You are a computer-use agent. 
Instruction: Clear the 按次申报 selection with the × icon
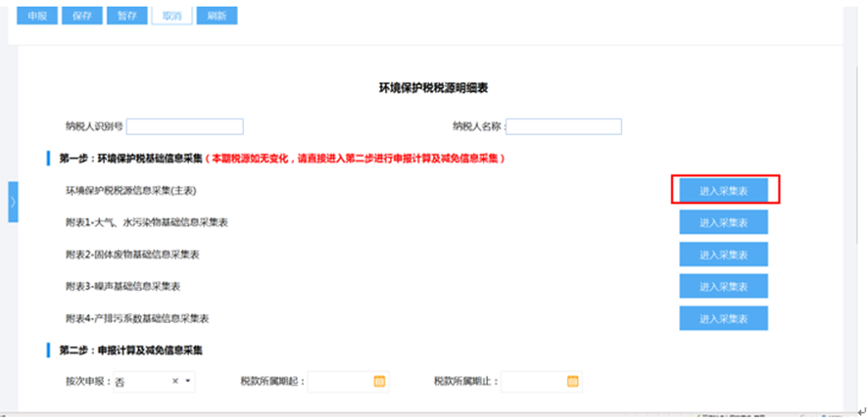(175, 381)
